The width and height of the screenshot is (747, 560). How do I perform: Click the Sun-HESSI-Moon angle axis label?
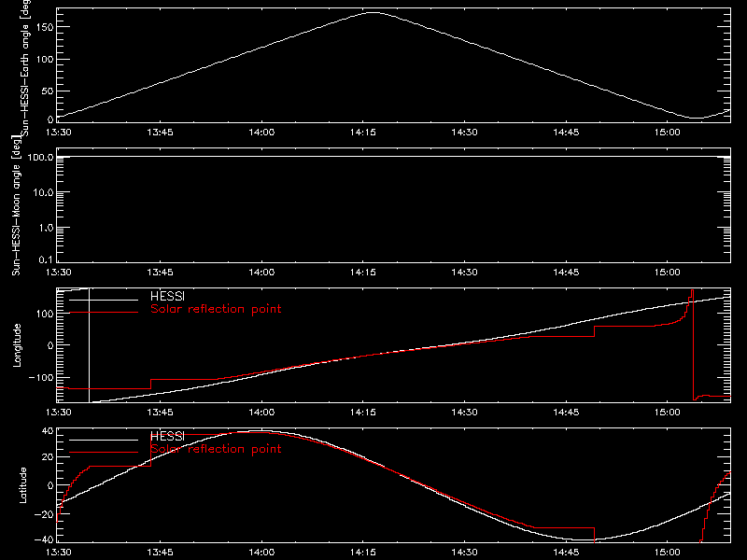pyautogui.click(x=16, y=205)
